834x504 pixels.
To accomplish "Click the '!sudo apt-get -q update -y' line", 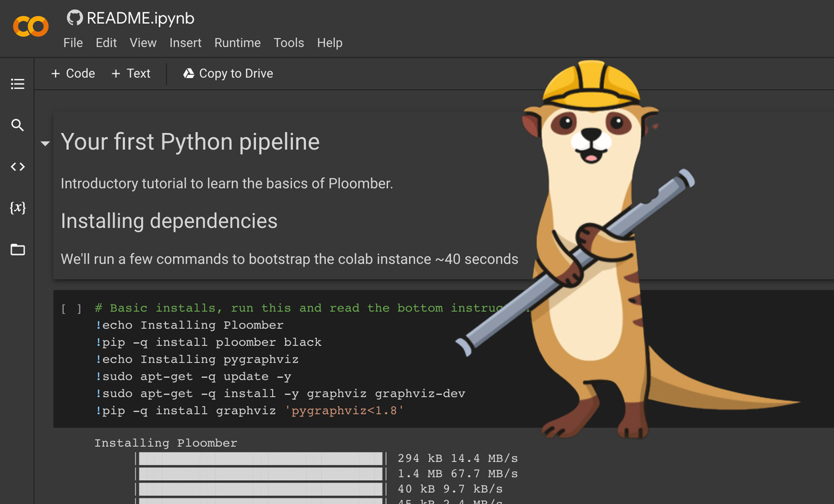I will coord(193,377).
